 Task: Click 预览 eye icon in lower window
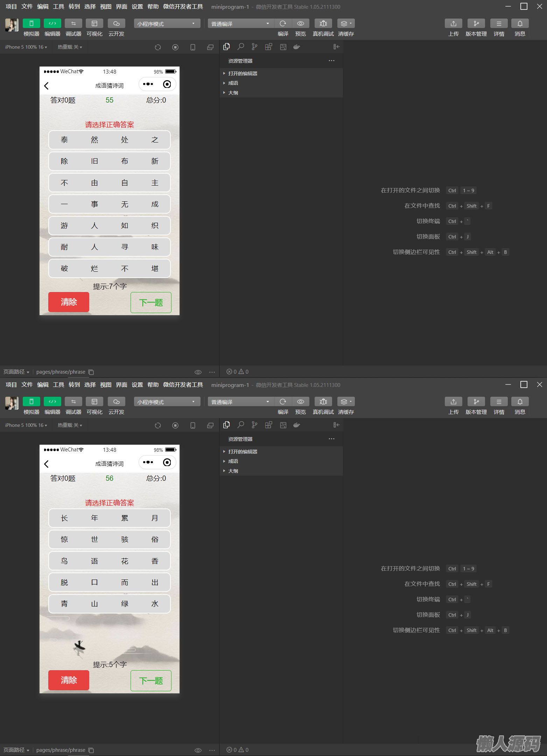pos(300,402)
